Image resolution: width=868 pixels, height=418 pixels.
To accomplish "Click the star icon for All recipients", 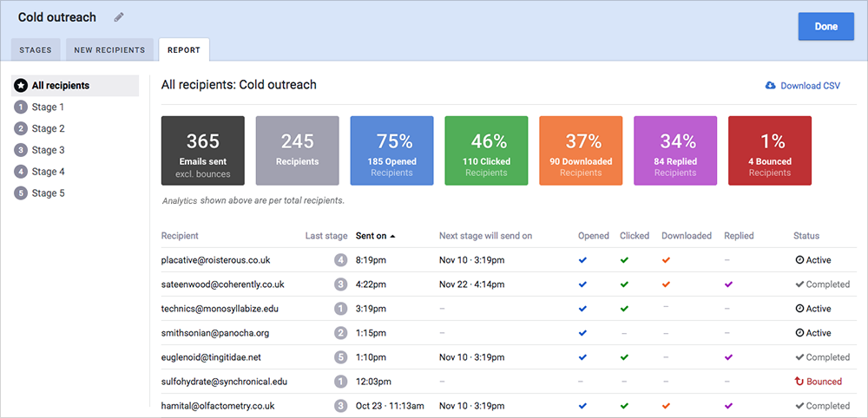I will pos(21,86).
